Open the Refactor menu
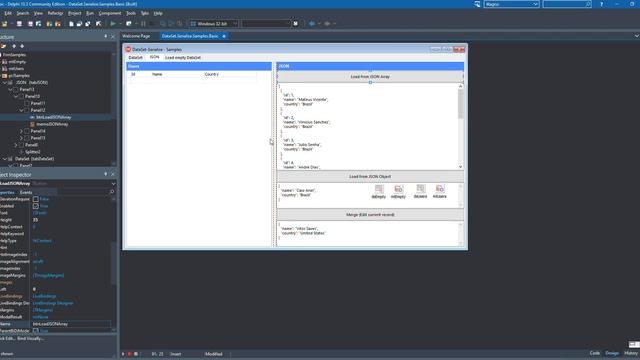Screen dimensions: 640x360 click(x=55, y=13)
